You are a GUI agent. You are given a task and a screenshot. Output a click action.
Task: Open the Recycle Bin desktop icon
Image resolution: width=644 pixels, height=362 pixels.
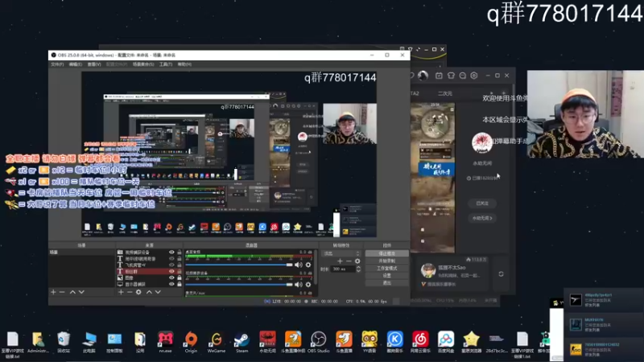click(x=64, y=343)
